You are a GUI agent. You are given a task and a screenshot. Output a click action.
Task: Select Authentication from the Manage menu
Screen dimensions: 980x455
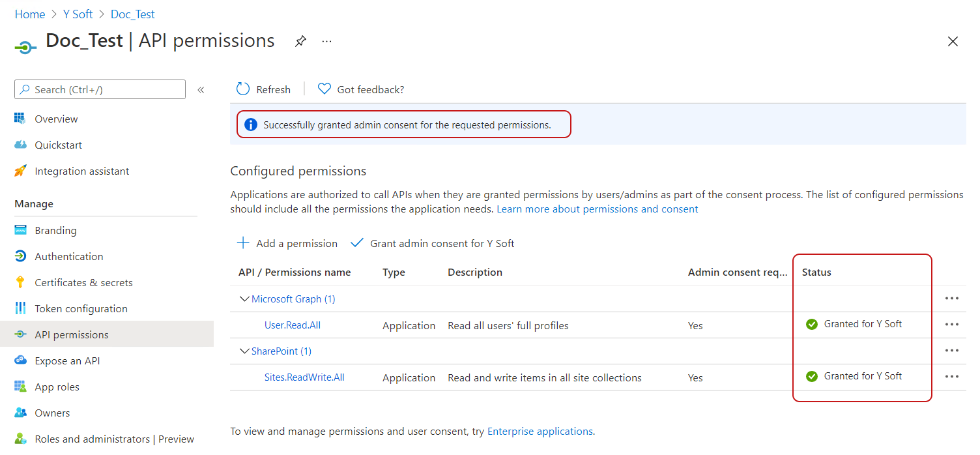(69, 257)
